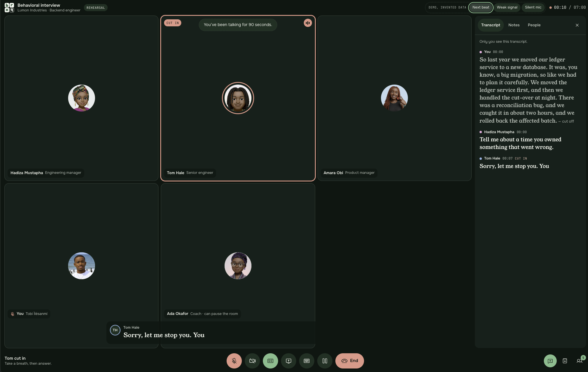Open the teleprompter-style card icon button
Image resolution: width=588 pixels, height=372 pixels.
pyautogui.click(x=306, y=361)
